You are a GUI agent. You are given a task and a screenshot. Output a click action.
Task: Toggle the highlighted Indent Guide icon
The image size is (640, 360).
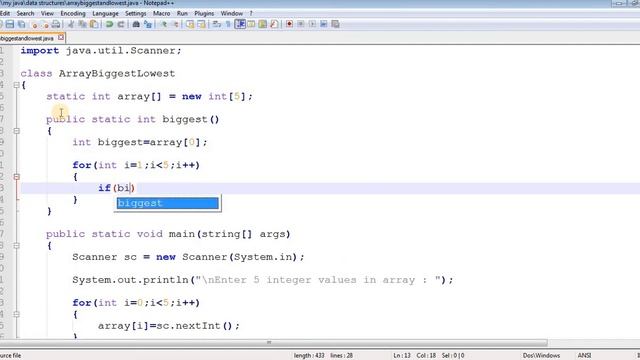[x=240, y=24]
